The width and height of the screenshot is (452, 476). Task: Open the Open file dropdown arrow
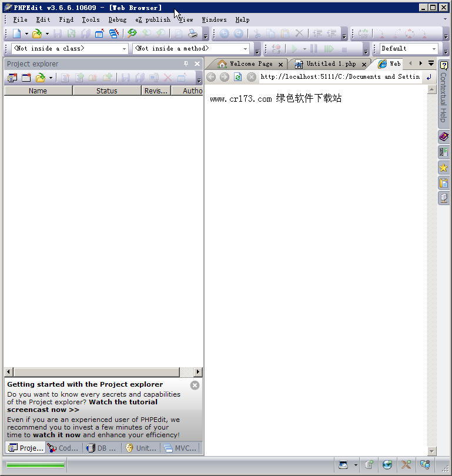(47, 33)
